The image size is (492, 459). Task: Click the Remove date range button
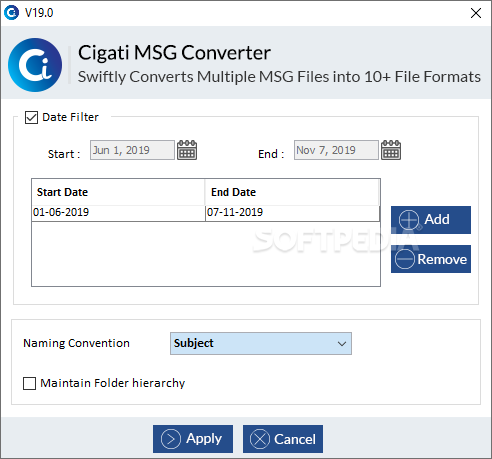pos(431,259)
